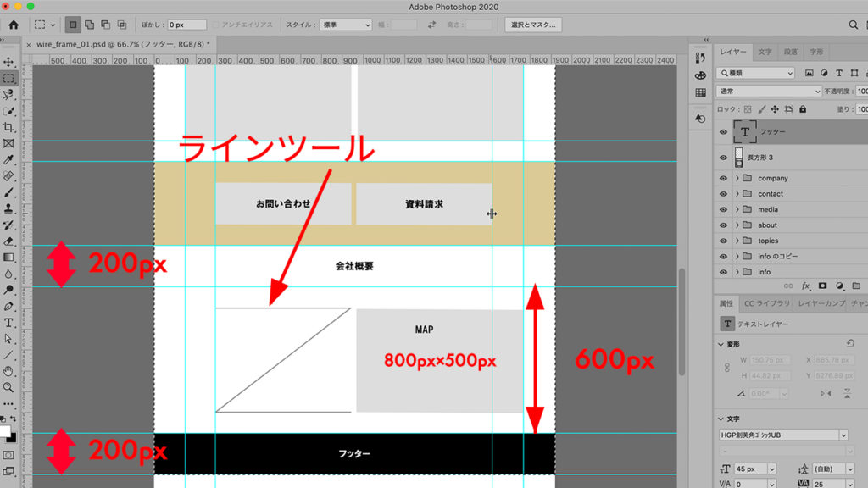Hide the company group

[723, 178]
